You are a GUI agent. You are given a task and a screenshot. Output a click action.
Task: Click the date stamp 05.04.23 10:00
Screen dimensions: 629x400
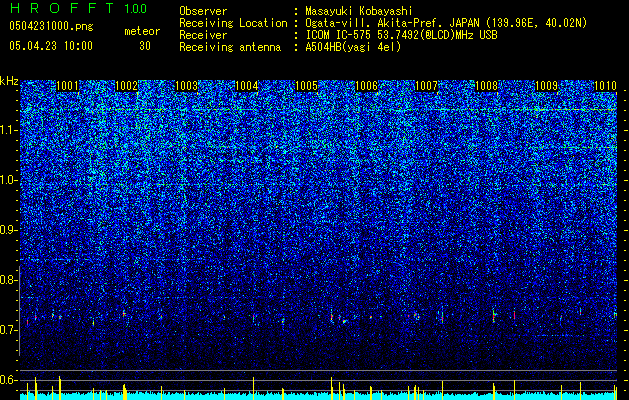(x=51, y=46)
